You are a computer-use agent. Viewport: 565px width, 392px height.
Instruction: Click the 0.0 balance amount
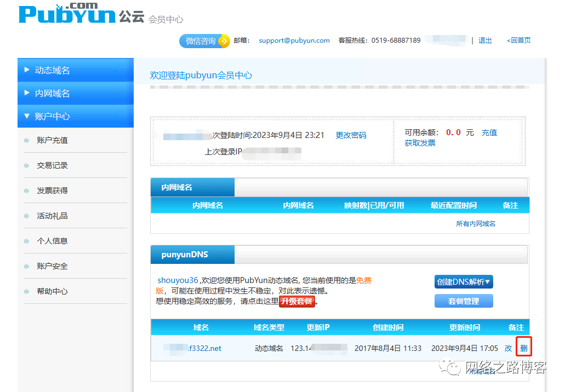453,132
